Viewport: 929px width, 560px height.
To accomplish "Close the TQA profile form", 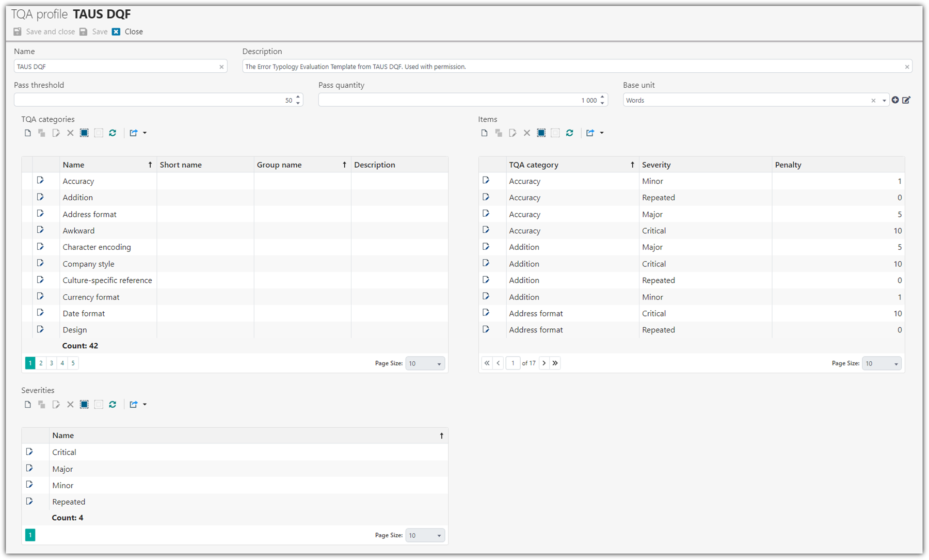I will pos(127,31).
